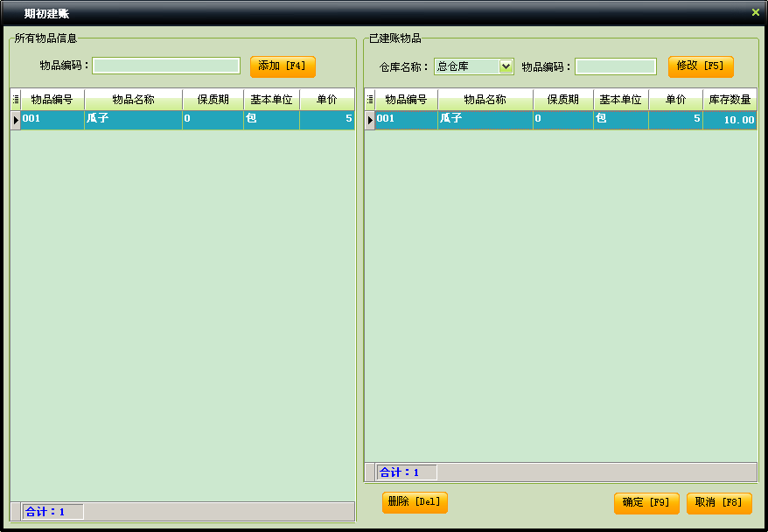Image resolution: width=768 pixels, height=532 pixels.
Task: Click left table 保质期 column header
Action: coord(213,100)
